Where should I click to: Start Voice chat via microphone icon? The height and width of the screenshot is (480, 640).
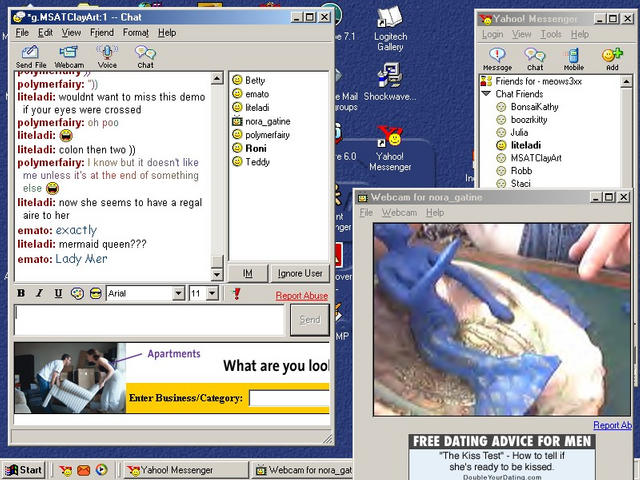click(107, 56)
